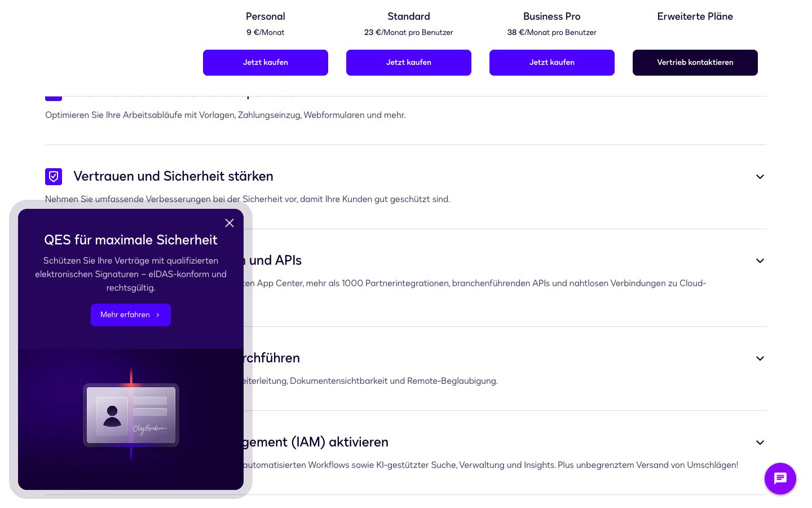Buy the Standard plan now

409,63
